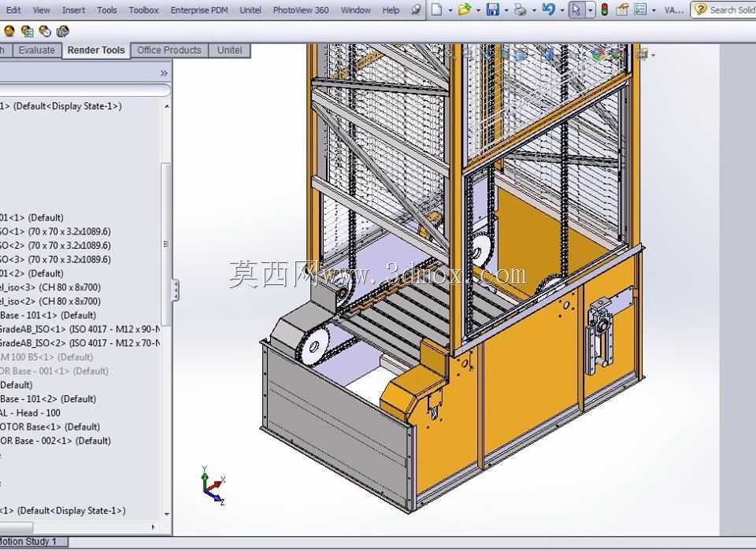The image size is (756, 551).
Task: Select tree item "Base - 101<1> (Default)"
Action: click(48, 316)
